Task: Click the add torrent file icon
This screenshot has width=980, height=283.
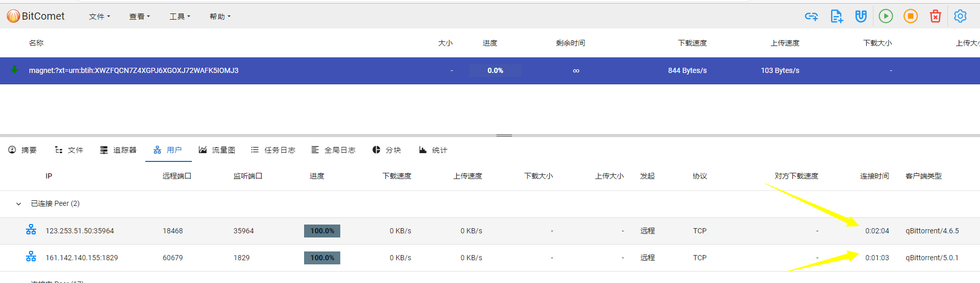Action: (836, 17)
